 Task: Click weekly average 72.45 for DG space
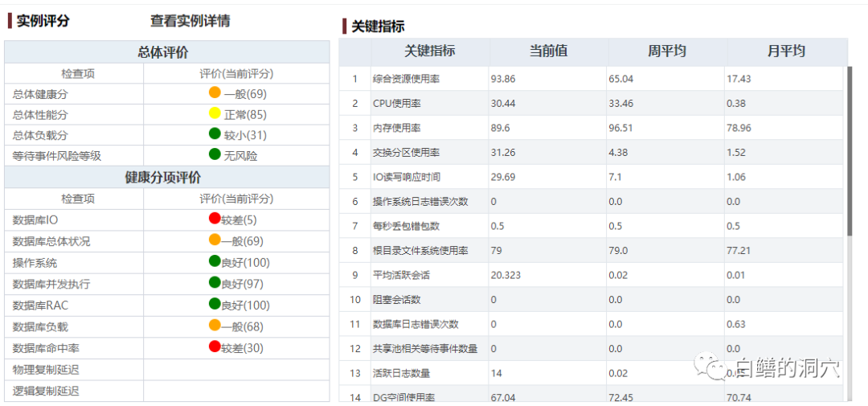pos(620,398)
